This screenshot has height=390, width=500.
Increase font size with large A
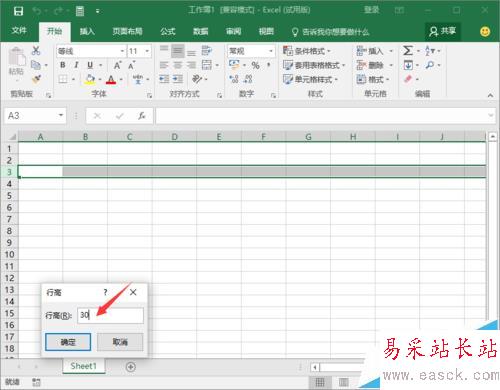coord(117,65)
